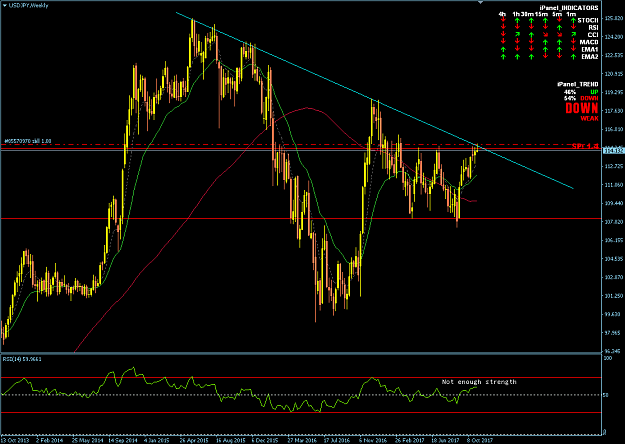Click the EMA2 15m red down arrow
This screenshot has height=444, width=625.
click(545, 55)
